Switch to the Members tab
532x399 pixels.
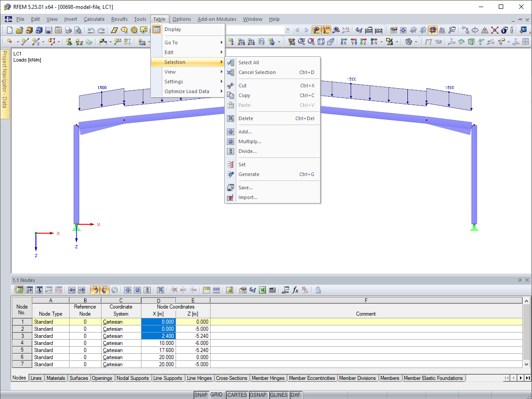tap(390, 378)
